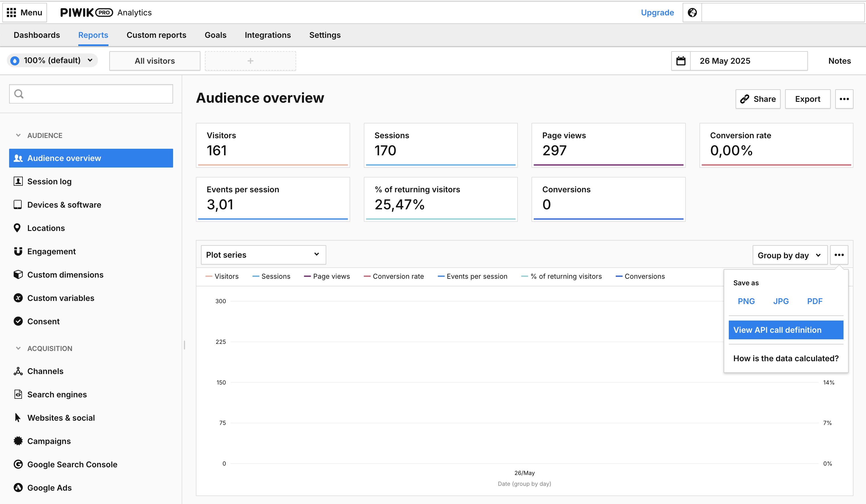This screenshot has width=866, height=504.
Task: Click the Export button
Action: (808, 99)
